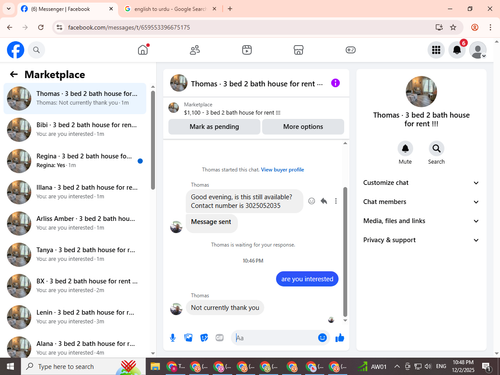The height and width of the screenshot is (375, 500).
Task: Click the chat messages scrollbar
Action: point(345,252)
